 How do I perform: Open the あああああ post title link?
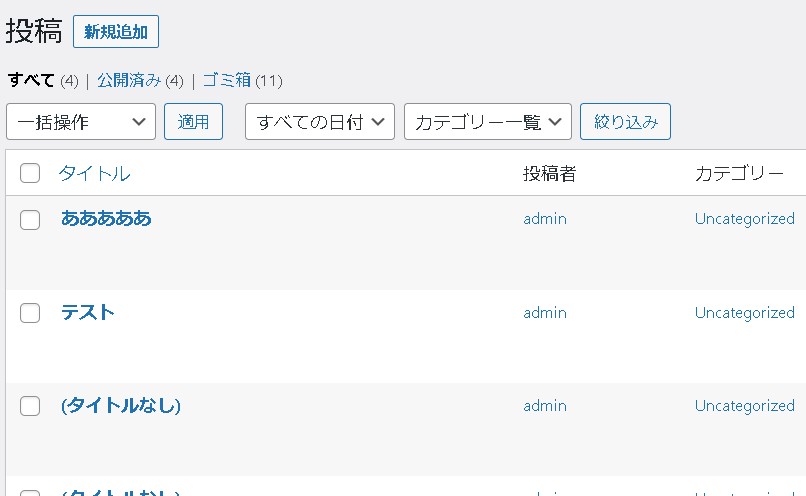[106, 218]
